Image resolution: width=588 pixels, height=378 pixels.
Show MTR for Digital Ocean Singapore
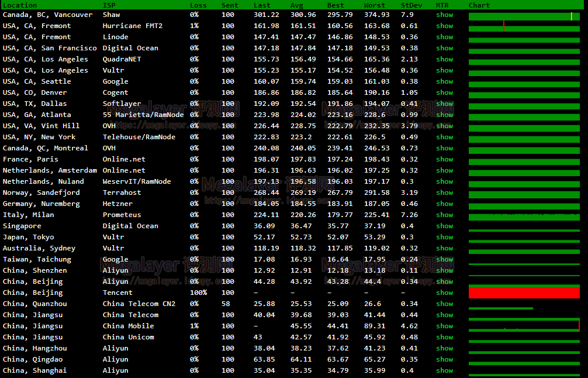(444, 226)
